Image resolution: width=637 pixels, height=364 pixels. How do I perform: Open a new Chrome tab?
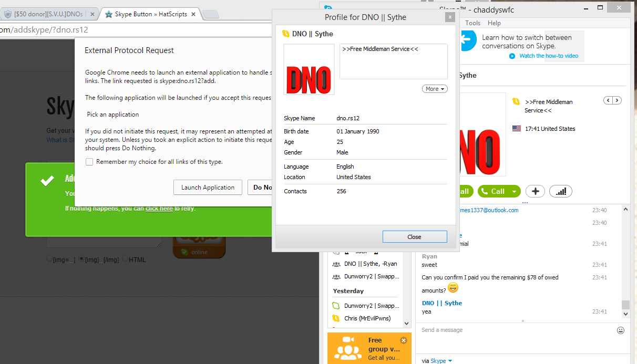210,15
